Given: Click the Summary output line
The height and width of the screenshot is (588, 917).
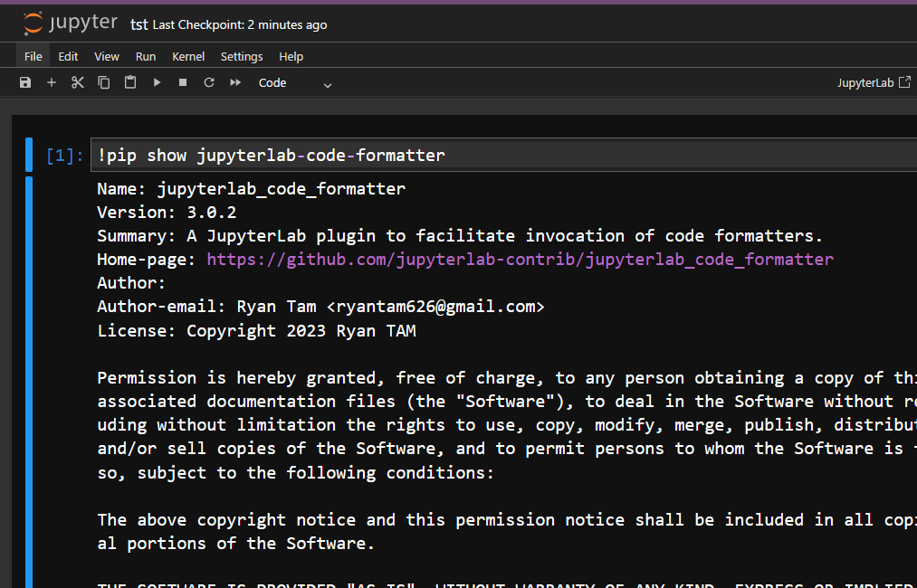Looking at the screenshot, I should (460, 235).
